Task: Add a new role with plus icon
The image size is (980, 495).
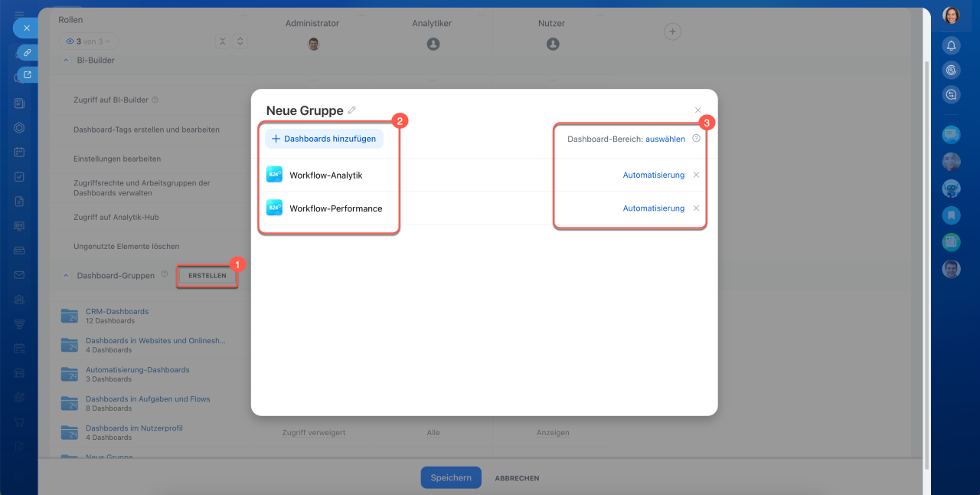Action: point(671,31)
